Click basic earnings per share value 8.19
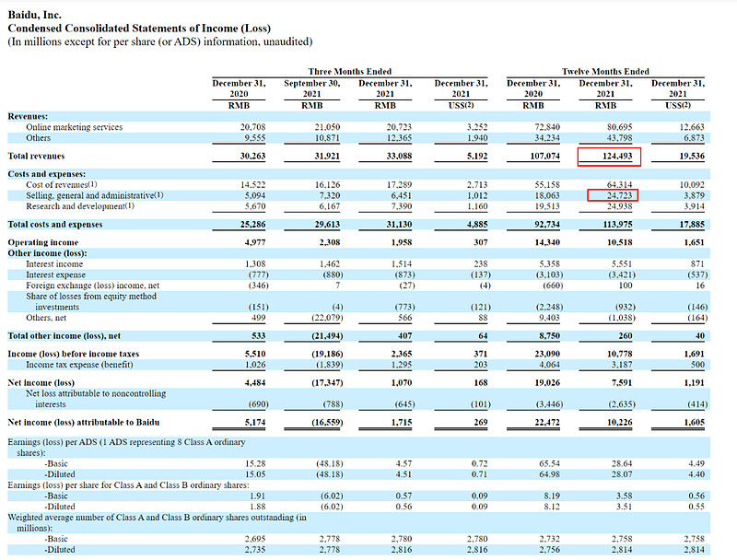This screenshot has height=560, width=737. [551, 496]
